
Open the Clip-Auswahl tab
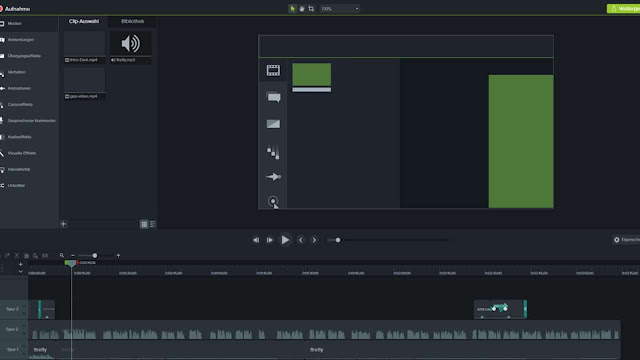coord(84,21)
